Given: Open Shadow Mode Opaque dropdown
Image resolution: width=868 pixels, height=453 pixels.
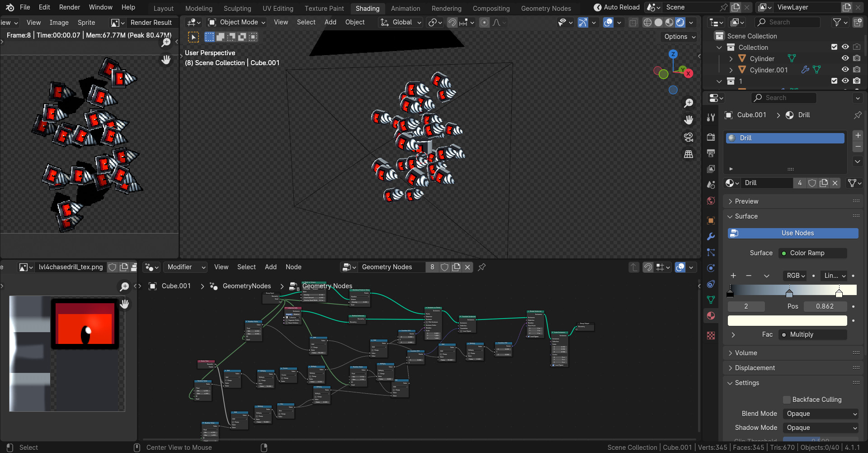Looking at the screenshot, I should (821, 428).
